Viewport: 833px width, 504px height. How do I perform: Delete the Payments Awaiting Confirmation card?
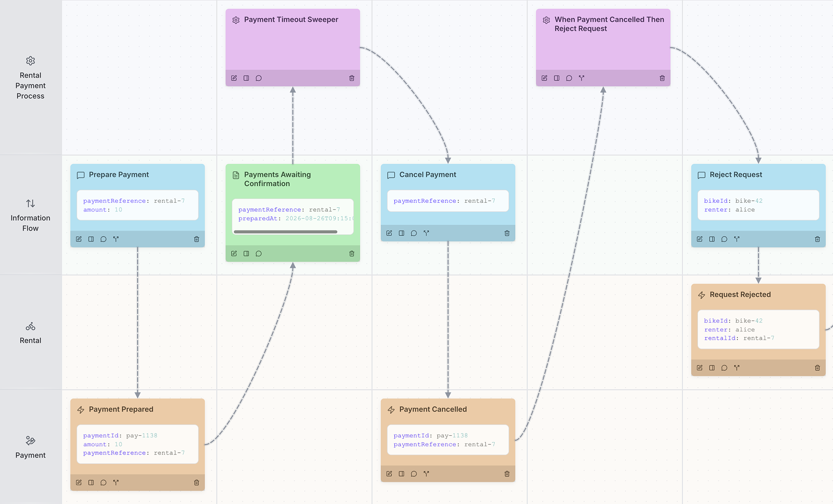pos(352,254)
